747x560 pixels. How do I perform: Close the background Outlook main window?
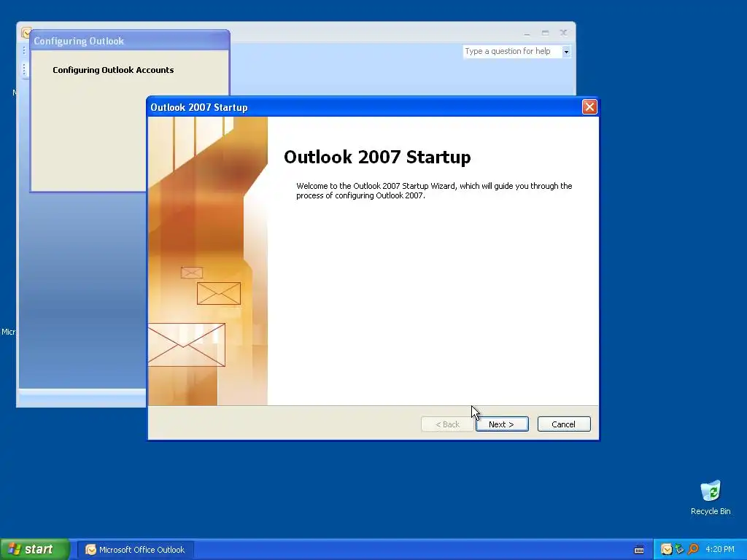click(x=563, y=33)
